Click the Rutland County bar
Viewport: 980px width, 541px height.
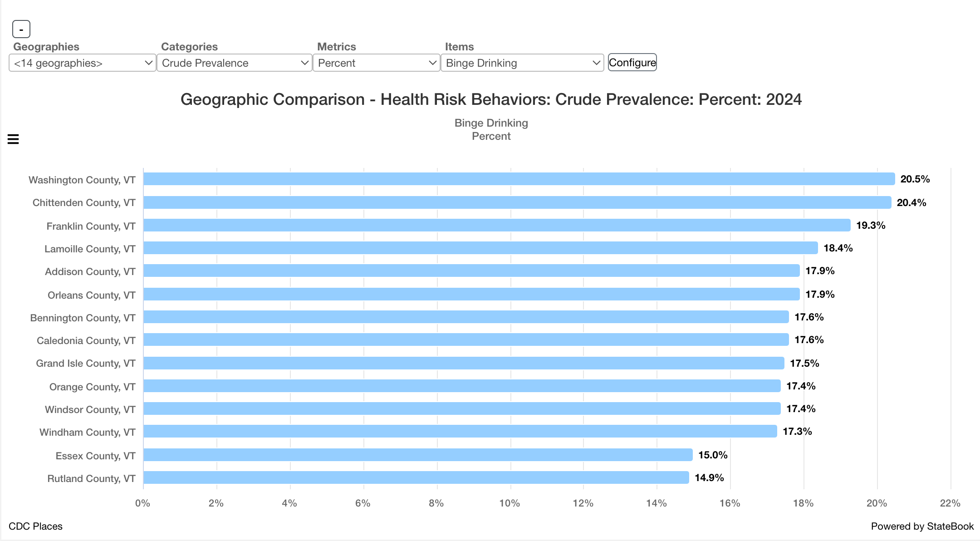416,477
